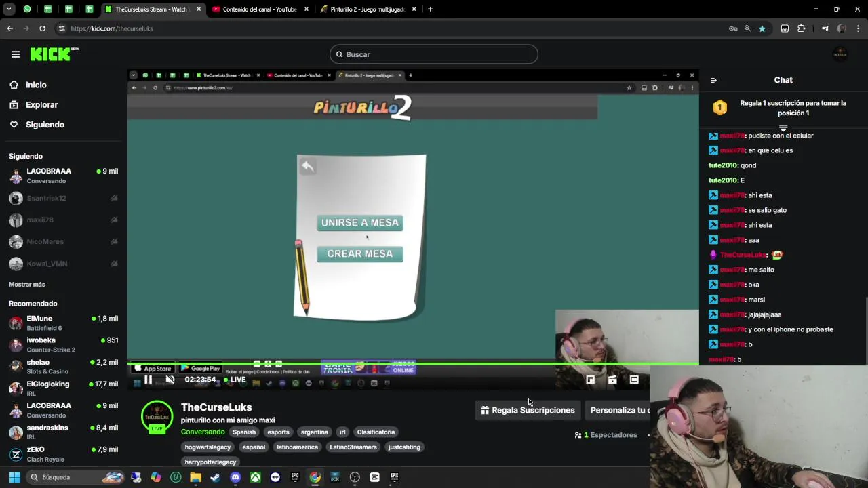
Task: Open Xbox app from taskbar
Action: 255,477
